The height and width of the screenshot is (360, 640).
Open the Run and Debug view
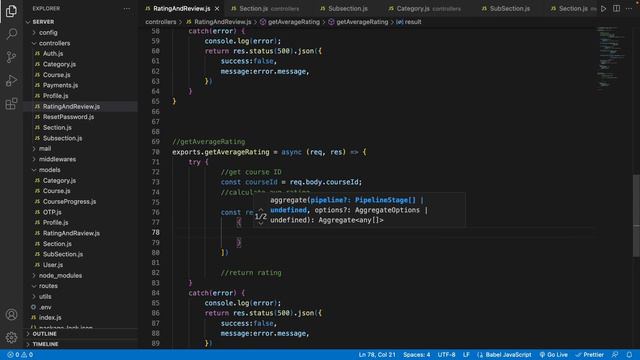pyautogui.click(x=11, y=80)
